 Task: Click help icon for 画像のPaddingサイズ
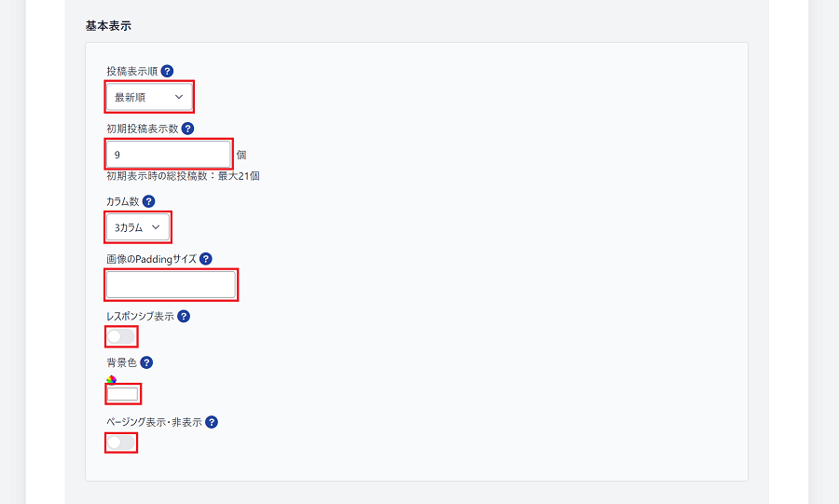(x=205, y=259)
